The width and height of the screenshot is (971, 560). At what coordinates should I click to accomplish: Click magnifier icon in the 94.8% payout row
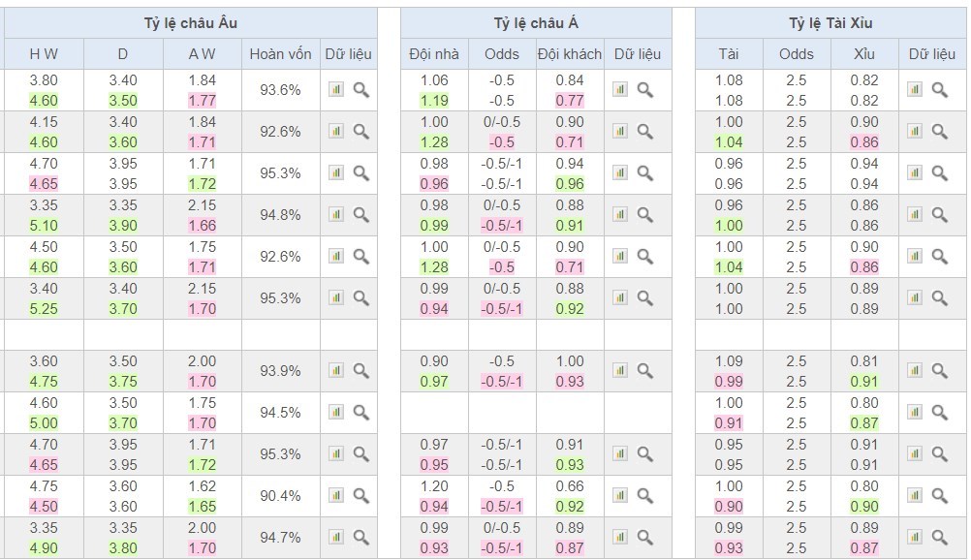point(360,215)
